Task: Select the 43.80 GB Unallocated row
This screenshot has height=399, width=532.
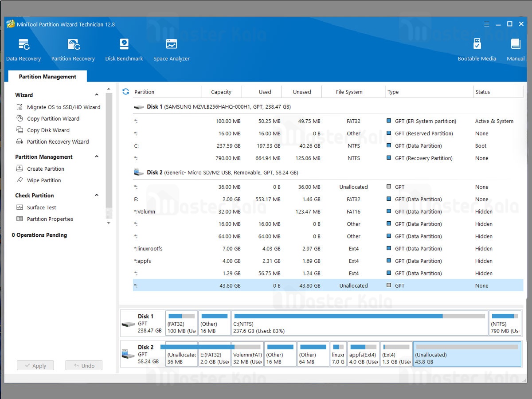Action: 328,286
